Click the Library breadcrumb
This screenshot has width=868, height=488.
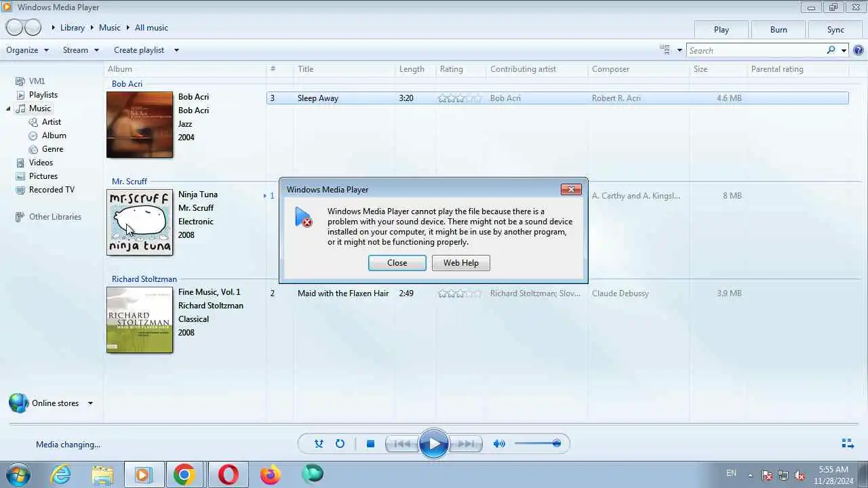73,28
